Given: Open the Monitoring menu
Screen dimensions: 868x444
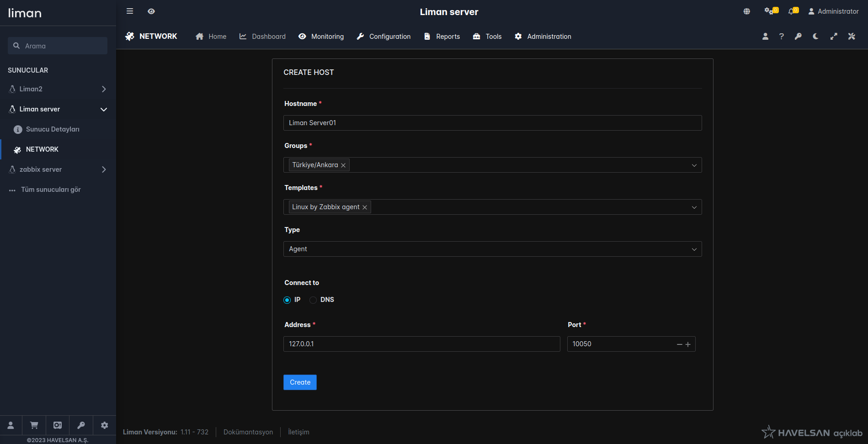Looking at the screenshot, I should click(x=321, y=37).
